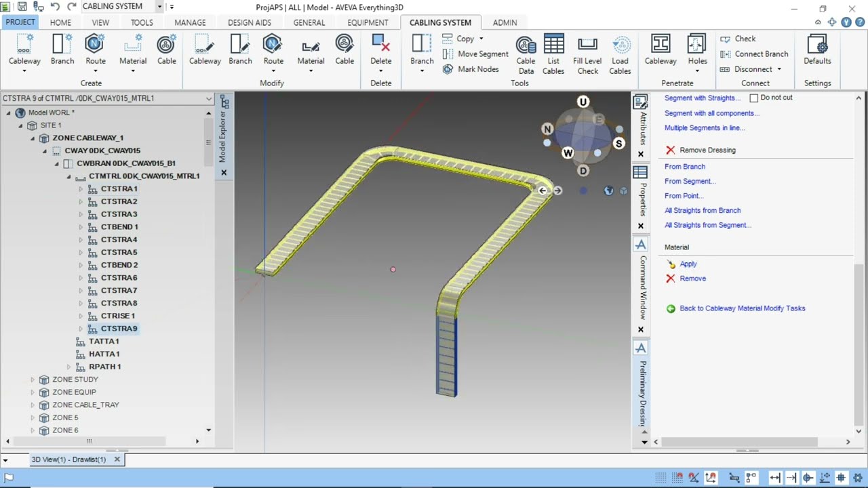Click Penetrate Cableway icon
This screenshot has width=868, height=488.
[660, 45]
